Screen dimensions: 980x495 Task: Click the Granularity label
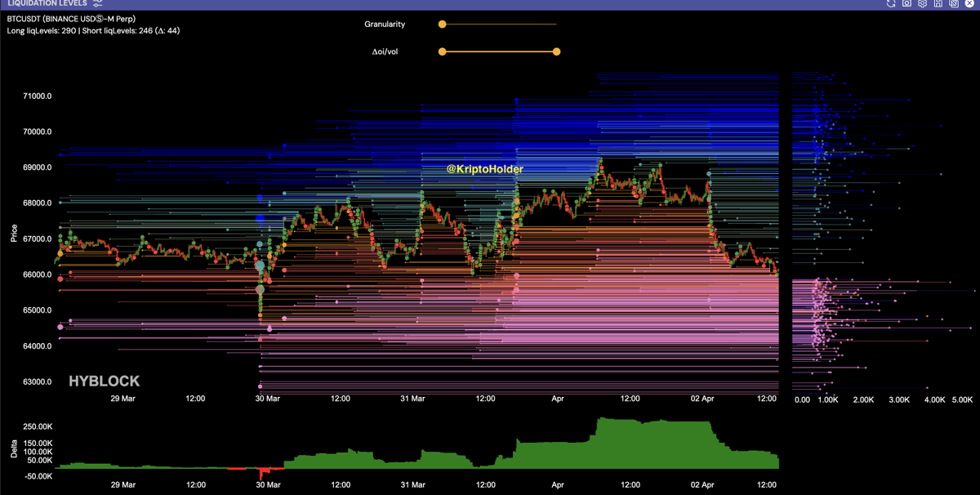[385, 25]
